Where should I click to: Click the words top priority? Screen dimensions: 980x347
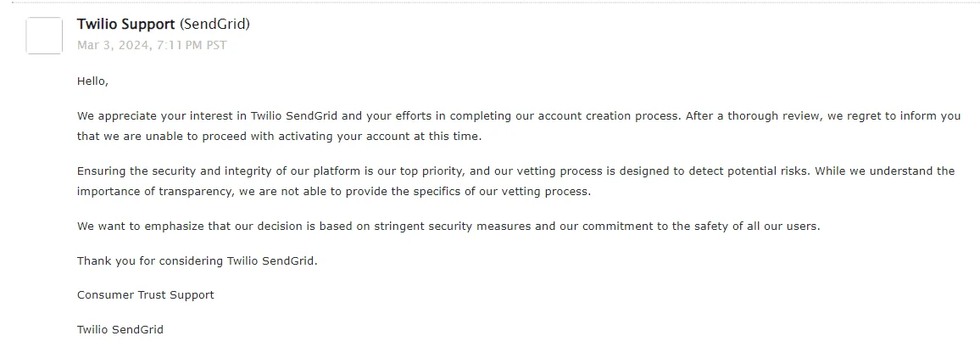[x=431, y=171]
